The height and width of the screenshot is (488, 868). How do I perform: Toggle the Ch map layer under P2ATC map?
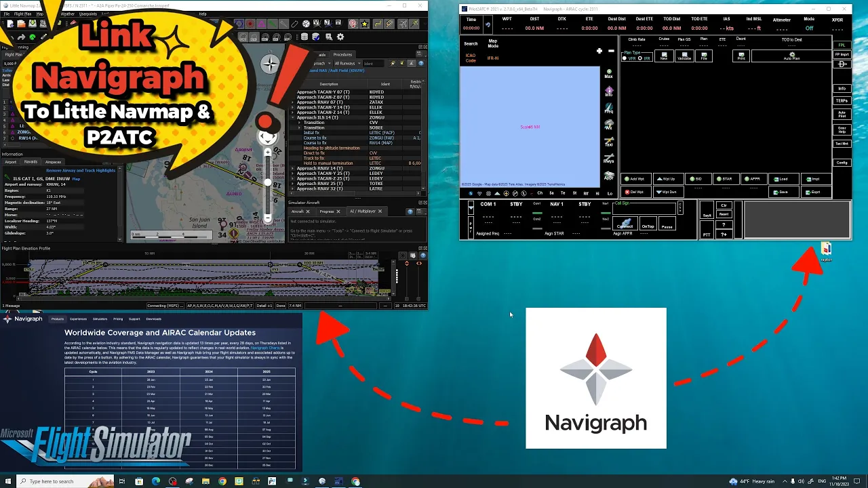coord(540,193)
